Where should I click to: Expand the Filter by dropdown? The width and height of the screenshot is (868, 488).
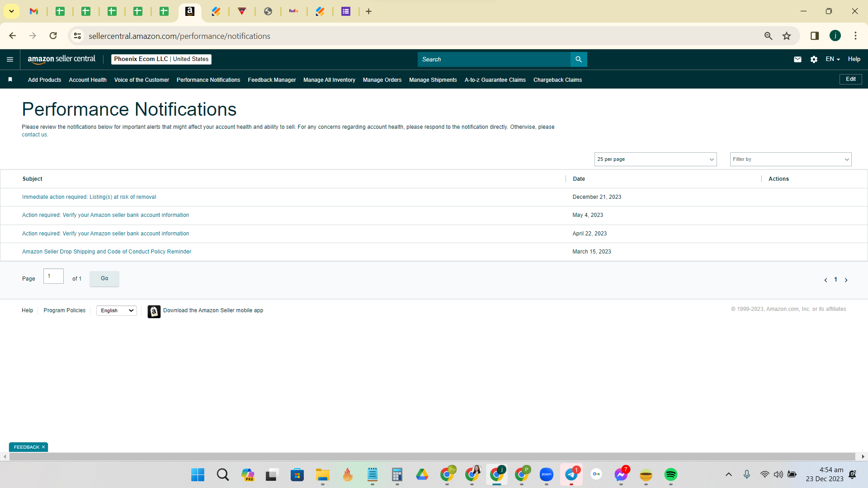click(791, 159)
